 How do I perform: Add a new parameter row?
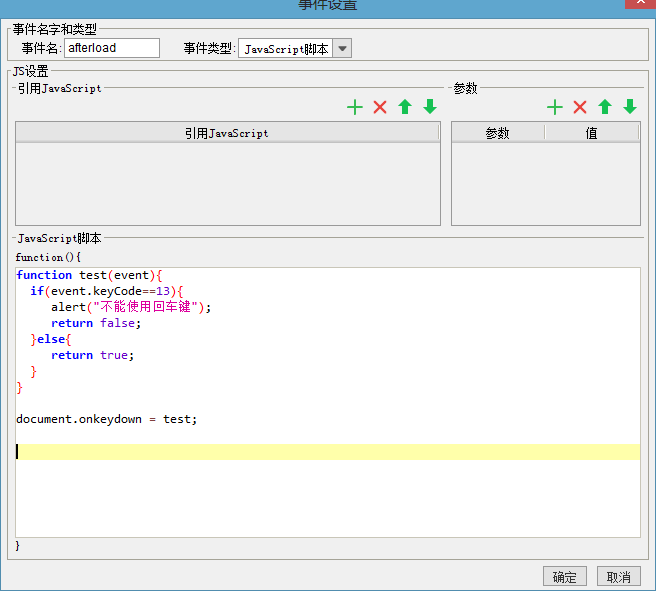click(555, 107)
